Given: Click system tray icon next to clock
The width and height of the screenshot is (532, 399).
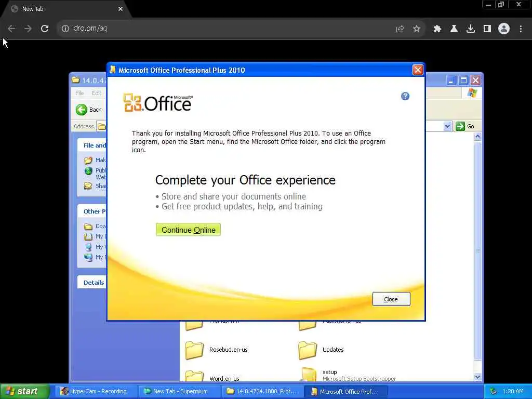Looking at the screenshot, I should coord(494,392).
